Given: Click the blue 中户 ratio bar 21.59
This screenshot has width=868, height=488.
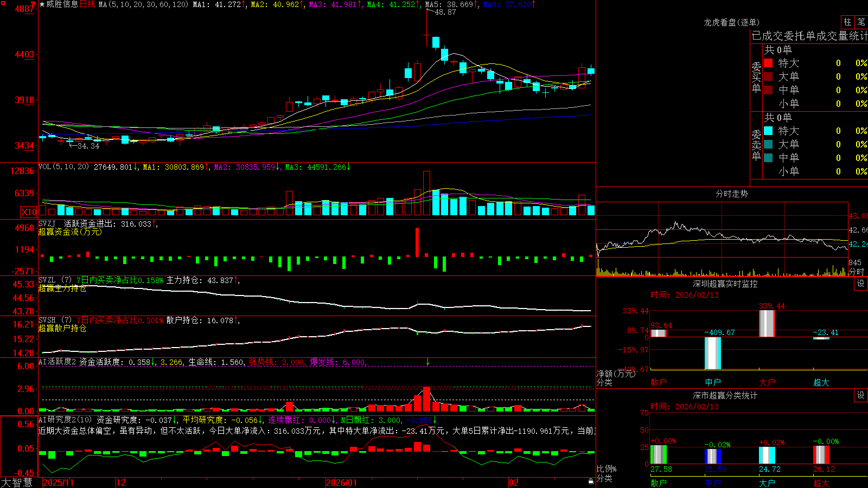Looking at the screenshot, I should click(713, 457).
